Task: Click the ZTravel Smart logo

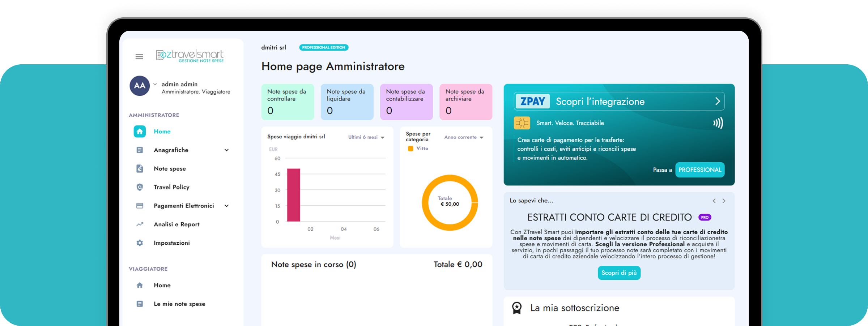Action: tap(190, 56)
